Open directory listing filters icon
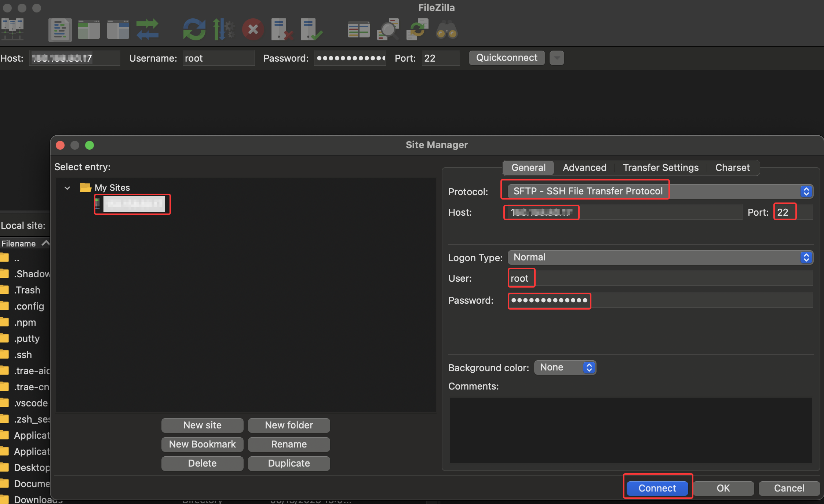Viewport: 824px width, 504px height. 358,30
